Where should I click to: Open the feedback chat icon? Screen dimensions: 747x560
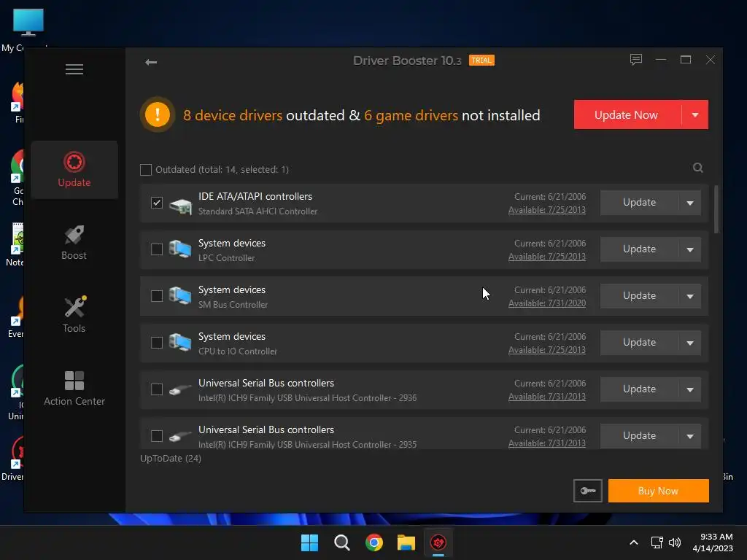(x=636, y=60)
